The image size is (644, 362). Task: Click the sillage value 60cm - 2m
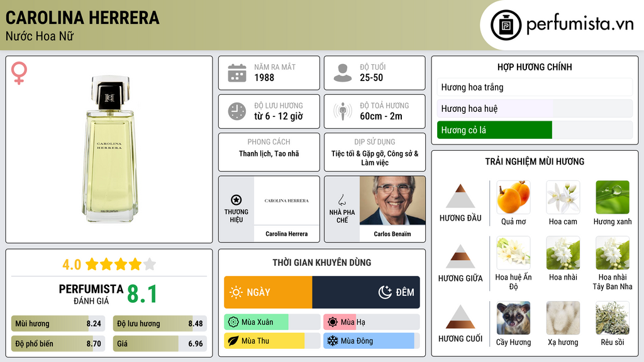tap(381, 116)
